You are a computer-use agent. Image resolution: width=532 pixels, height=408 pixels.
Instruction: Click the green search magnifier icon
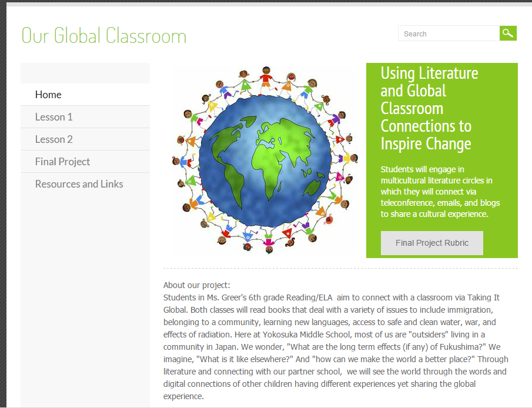pyautogui.click(x=507, y=34)
